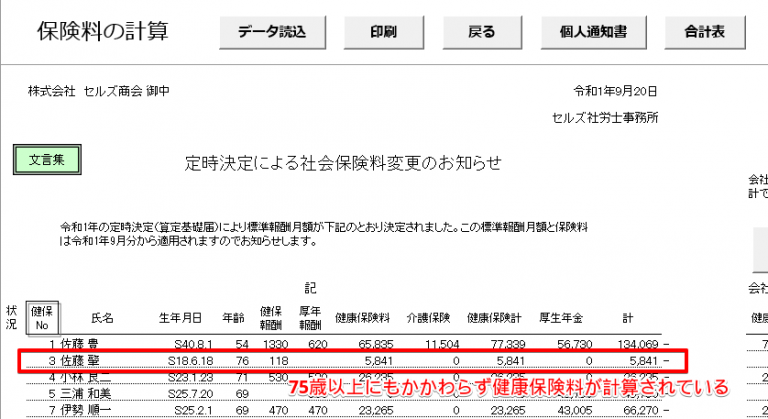This screenshot has height=419, width=768.
Task: Select the 年齢 column header
Action: [233, 318]
